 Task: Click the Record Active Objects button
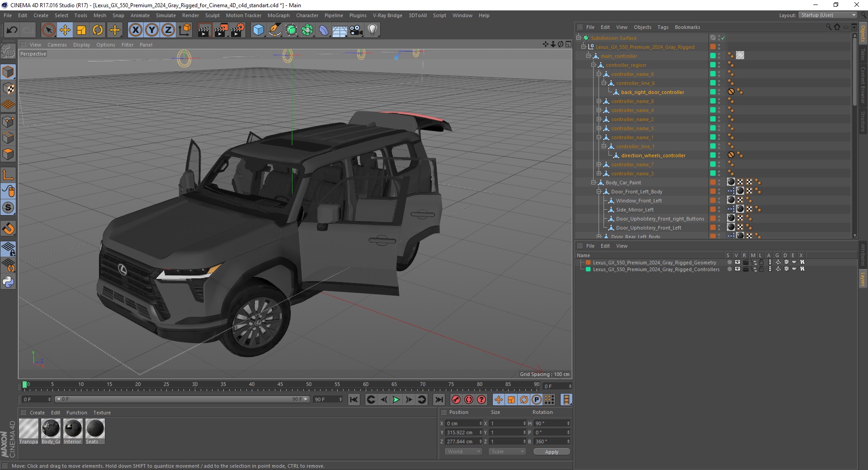[456, 399]
